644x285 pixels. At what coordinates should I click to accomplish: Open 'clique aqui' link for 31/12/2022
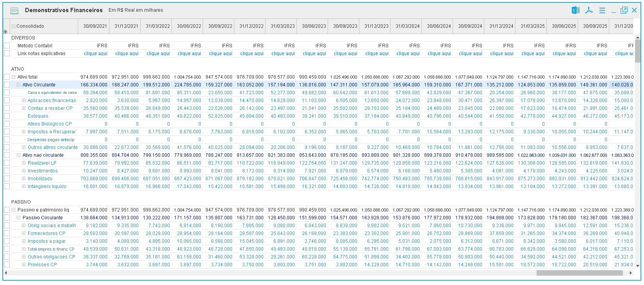pos(252,54)
